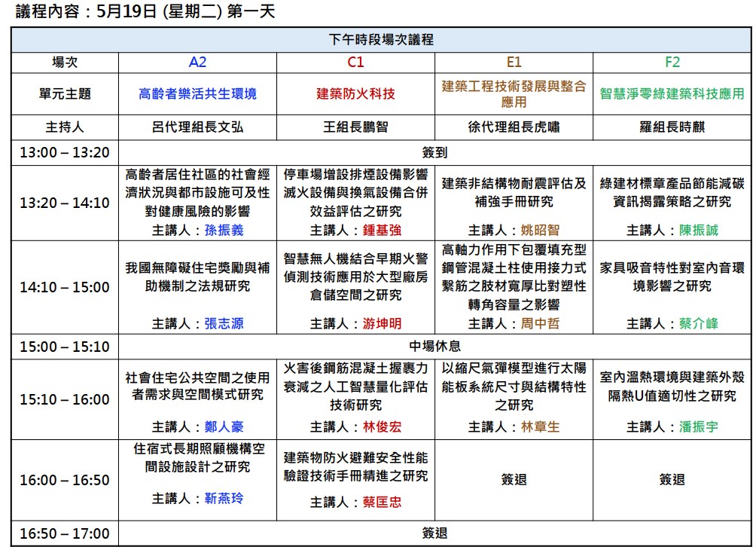The width and height of the screenshot is (756, 547).
Task: Click the C1 session column header
Action: tap(355, 63)
